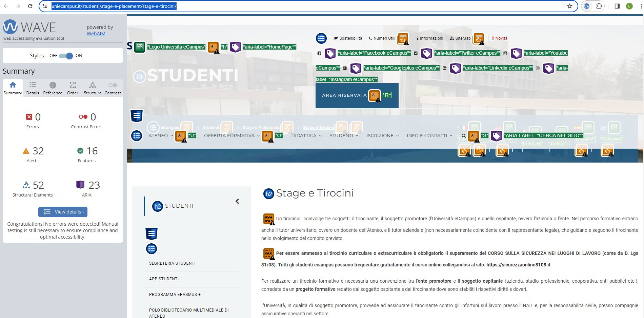Screen dimensions: 644x318
Task: Click the Alerts yellow triangle icon
Action: pyautogui.click(x=26, y=151)
